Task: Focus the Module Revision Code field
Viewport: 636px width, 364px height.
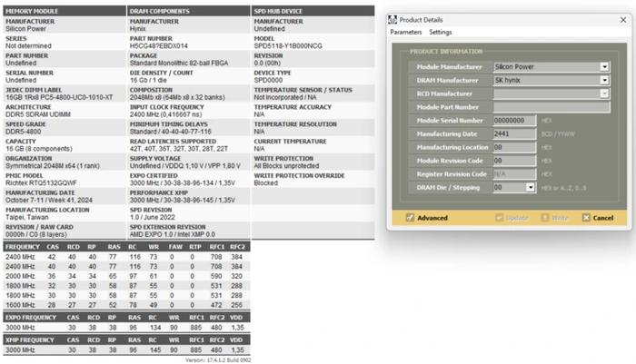Action: tap(514, 160)
